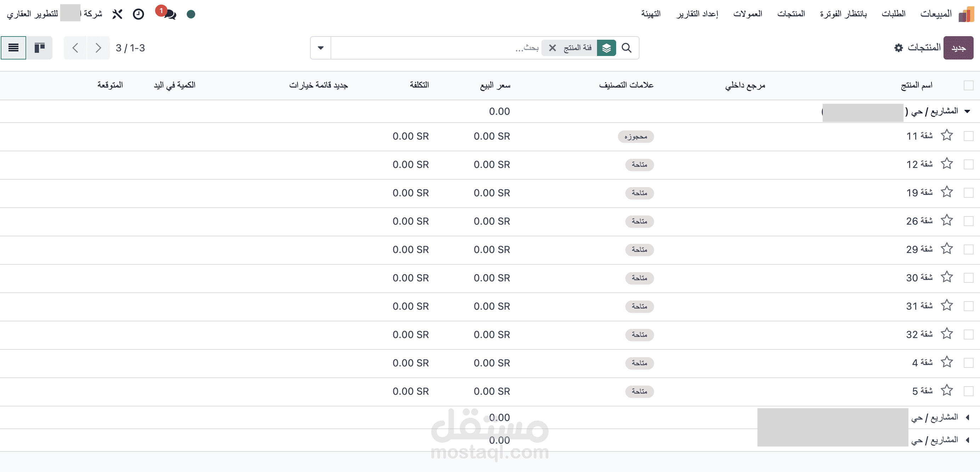Open the activities clock icon

(138, 14)
